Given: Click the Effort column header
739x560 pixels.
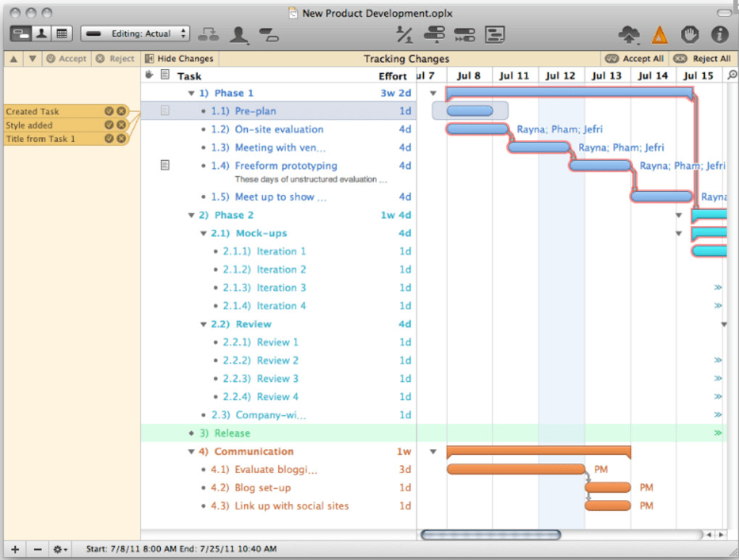Looking at the screenshot, I should (392, 76).
